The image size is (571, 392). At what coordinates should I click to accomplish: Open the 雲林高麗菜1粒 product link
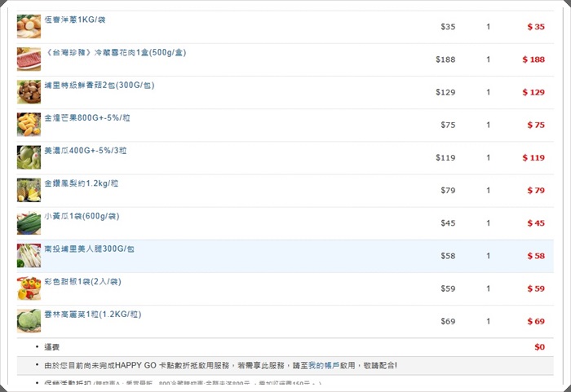(x=92, y=314)
